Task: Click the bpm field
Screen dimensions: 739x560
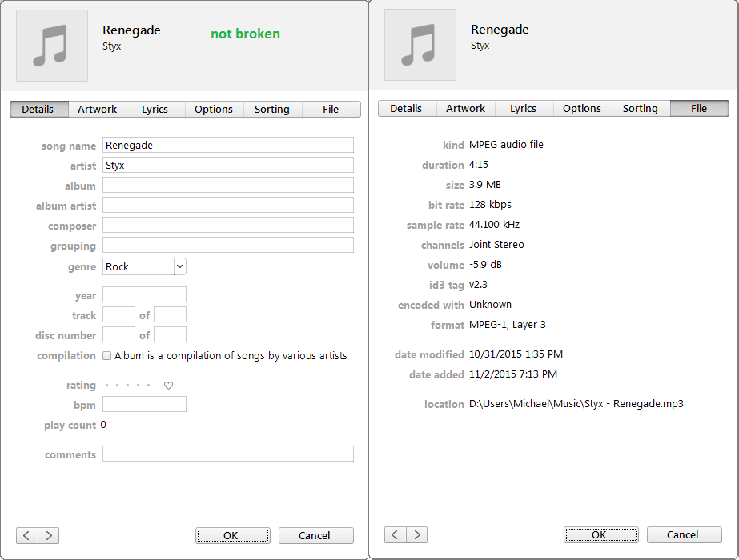Action: [145, 404]
